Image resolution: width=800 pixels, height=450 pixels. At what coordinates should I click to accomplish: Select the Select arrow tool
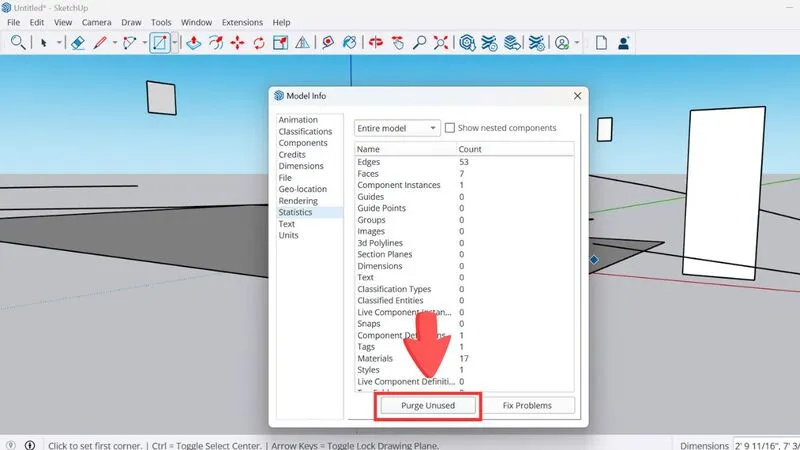[44, 43]
